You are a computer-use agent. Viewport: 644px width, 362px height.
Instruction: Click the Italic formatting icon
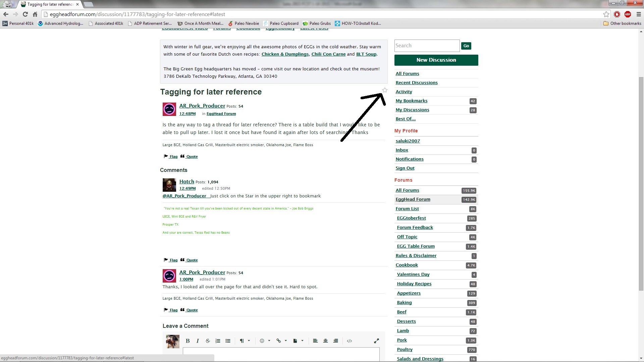click(x=198, y=341)
